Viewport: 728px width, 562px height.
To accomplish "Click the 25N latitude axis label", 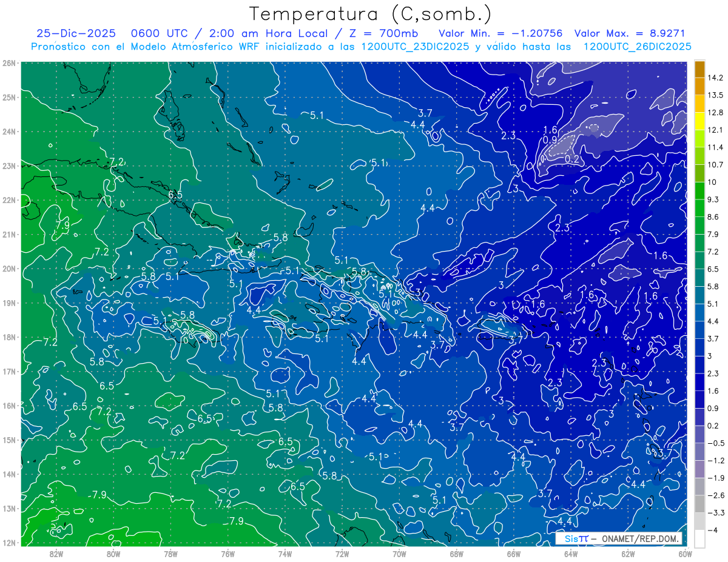I will pos(9,97).
